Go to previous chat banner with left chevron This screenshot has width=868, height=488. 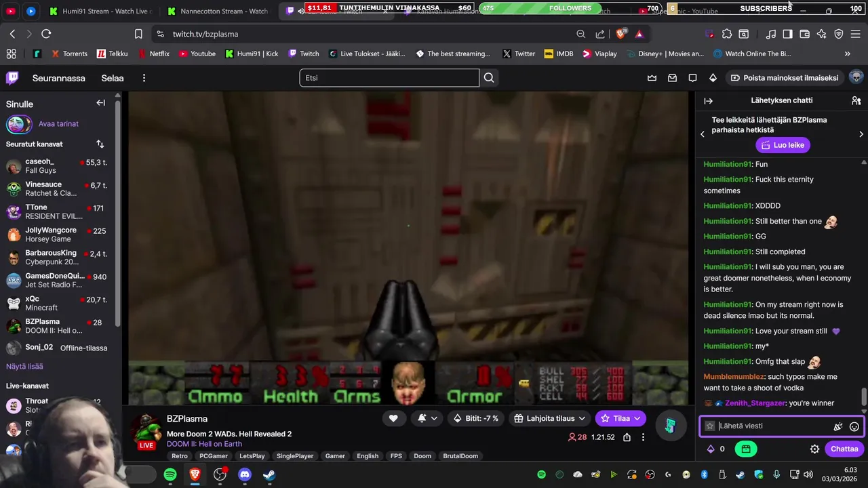coord(703,134)
